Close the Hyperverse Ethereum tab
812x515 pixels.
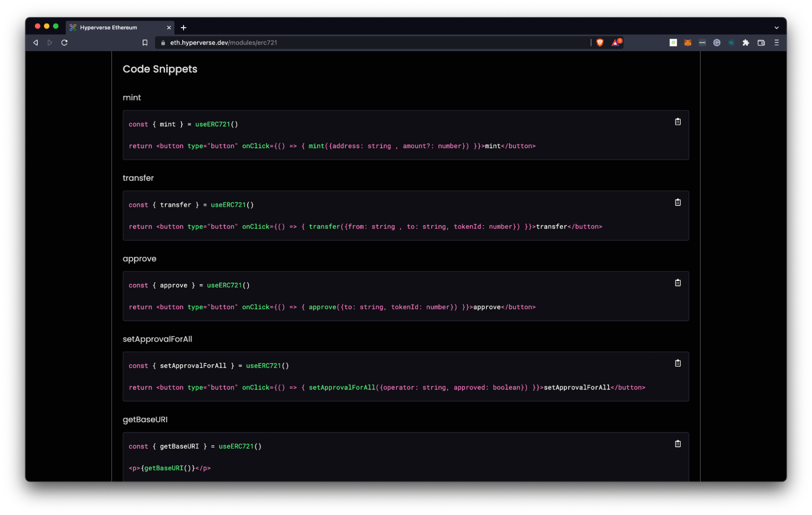point(169,28)
